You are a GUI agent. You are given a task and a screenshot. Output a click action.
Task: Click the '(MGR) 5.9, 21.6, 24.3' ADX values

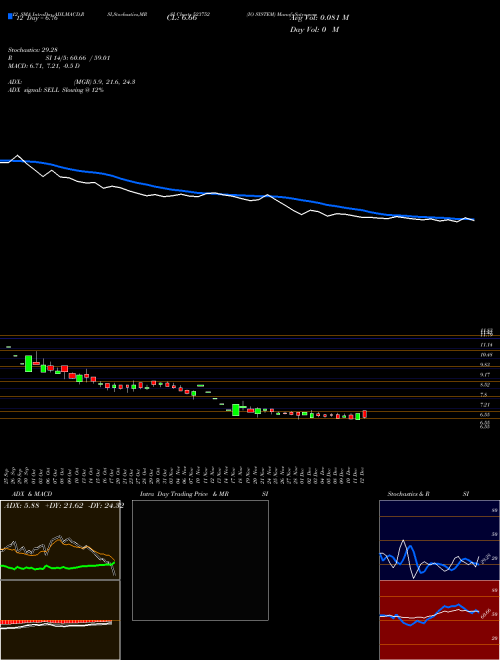pos(104,82)
